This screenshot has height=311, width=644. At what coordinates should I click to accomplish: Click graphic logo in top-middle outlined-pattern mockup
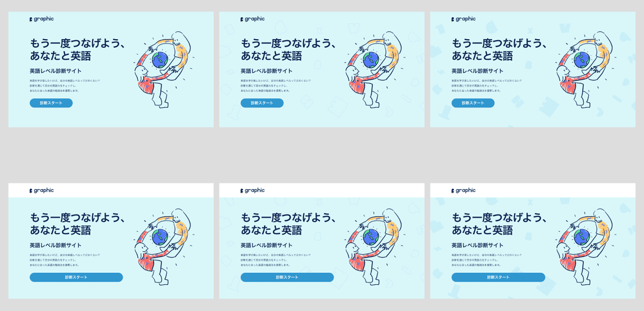point(252,19)
